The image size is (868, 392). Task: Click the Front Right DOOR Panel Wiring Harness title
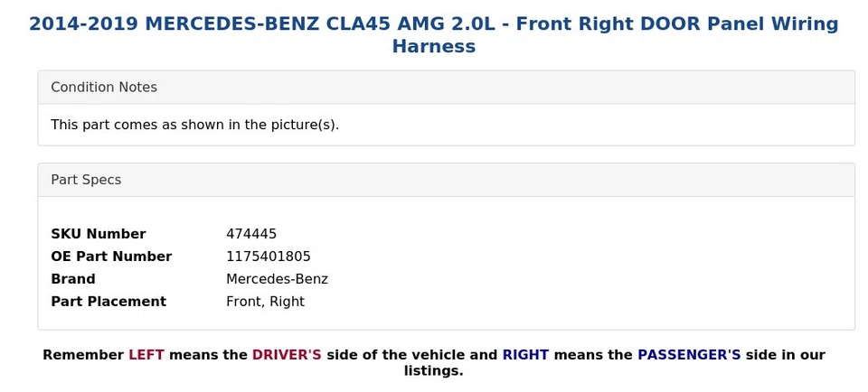[433, 24]
